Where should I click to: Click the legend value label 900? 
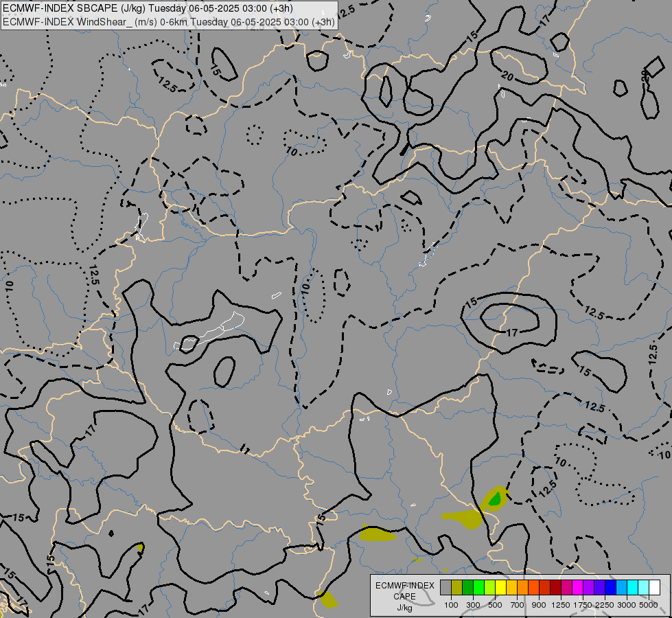[x=539, y=605]
